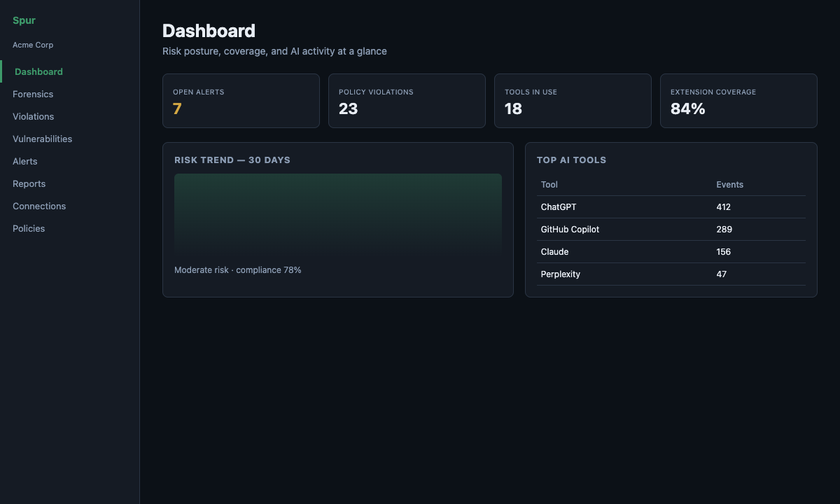The width and height of the screenshot is (840, 504).
Task: Open the Dashboard sidebar item
Action: pyautogui.click(x=70, y=71)
